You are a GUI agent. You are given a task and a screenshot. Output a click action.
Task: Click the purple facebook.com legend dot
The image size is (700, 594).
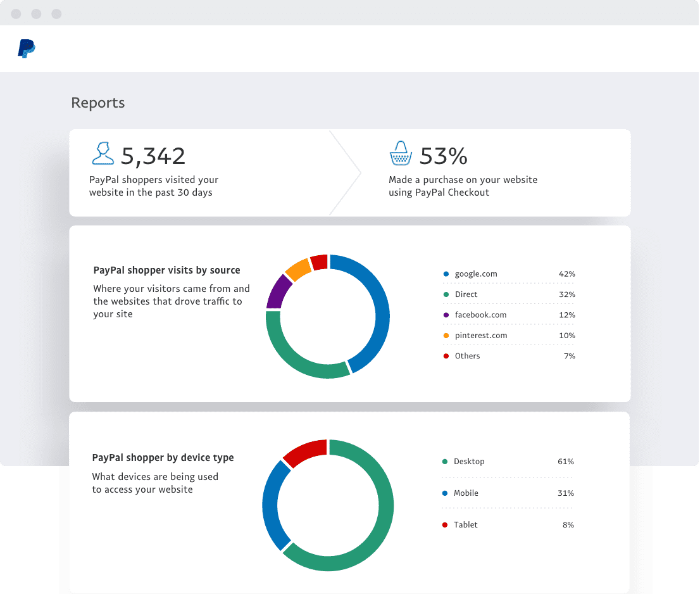(x=446, y=315)
